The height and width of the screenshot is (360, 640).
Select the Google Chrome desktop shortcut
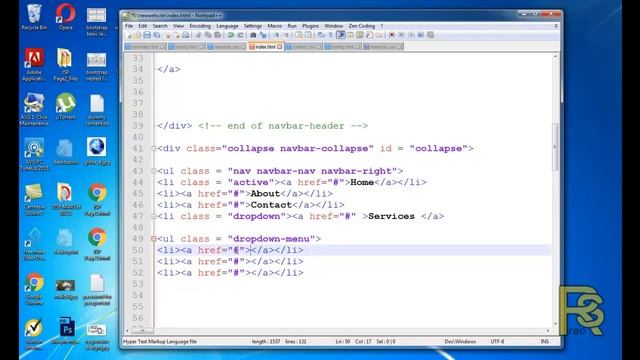[x=34, y=289]
